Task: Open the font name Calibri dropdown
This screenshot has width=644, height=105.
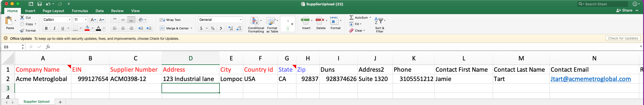Action: [70, 20]
